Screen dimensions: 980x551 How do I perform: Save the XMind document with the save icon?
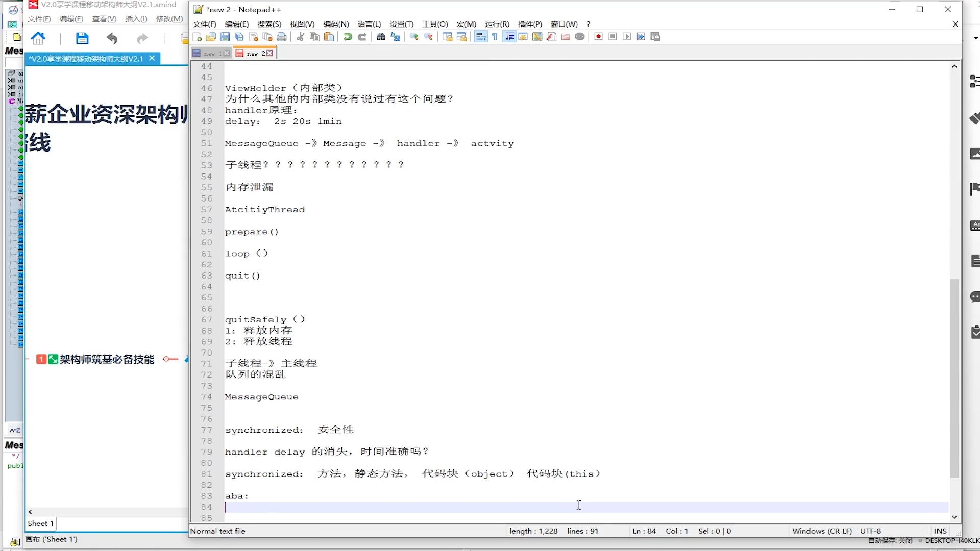82,38
